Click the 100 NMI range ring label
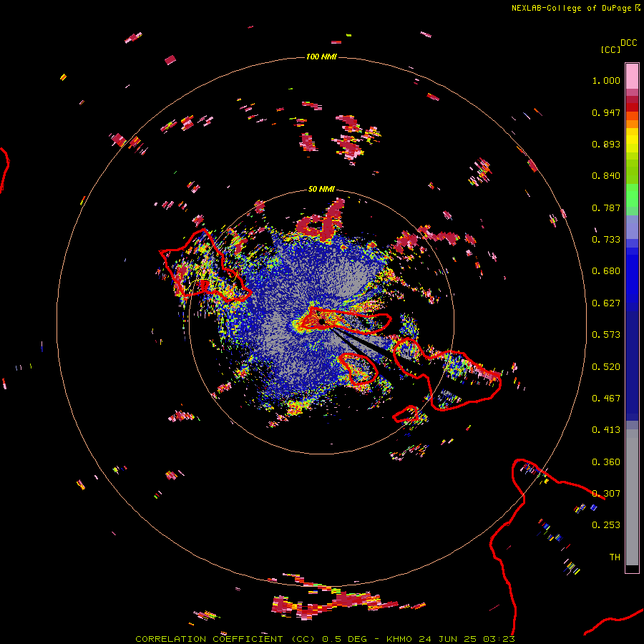The width and height of the screenshot is (644, 644). click(x=321, y=57)
